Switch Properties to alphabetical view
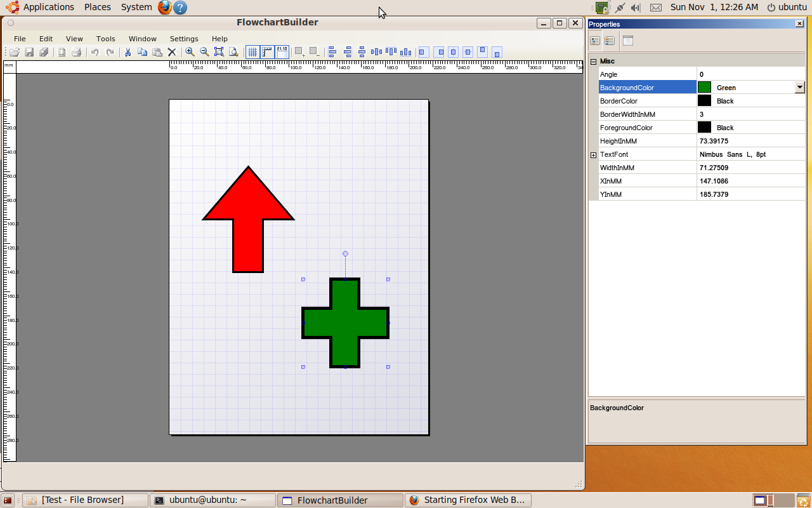The width and height of the screenshot is (812, 508). (610, 41)
